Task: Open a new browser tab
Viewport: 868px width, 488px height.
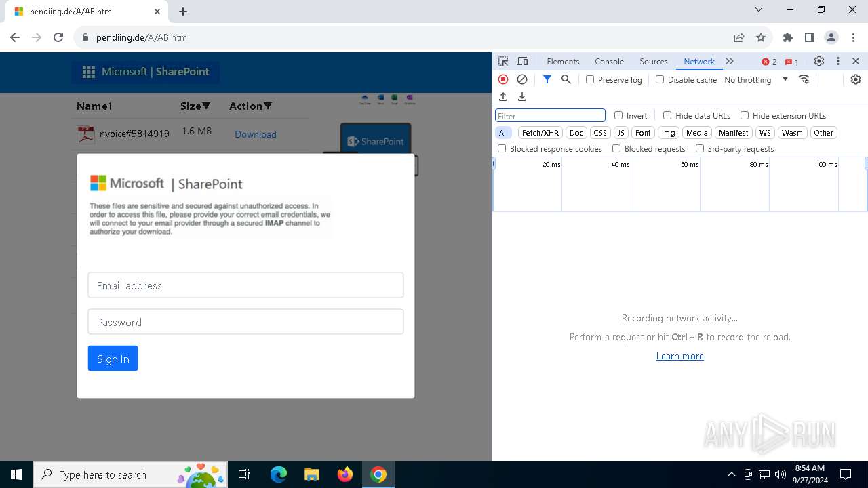Action: (x=183, y=12)
